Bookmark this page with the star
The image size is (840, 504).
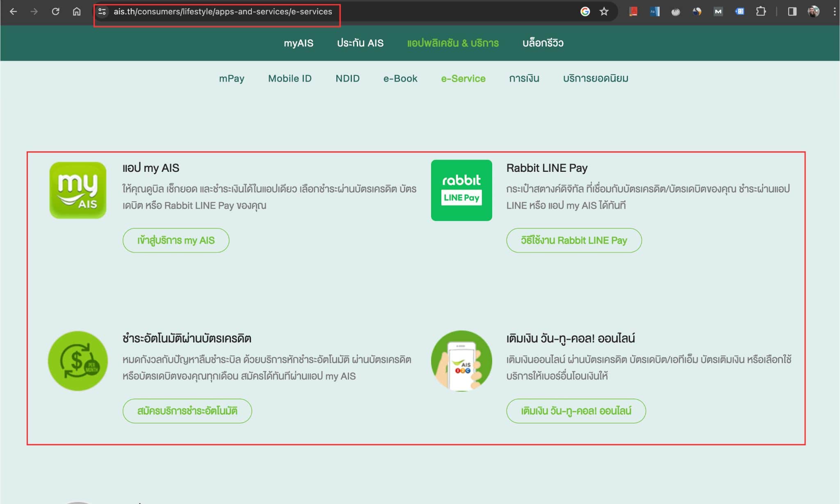coord(604,11)
